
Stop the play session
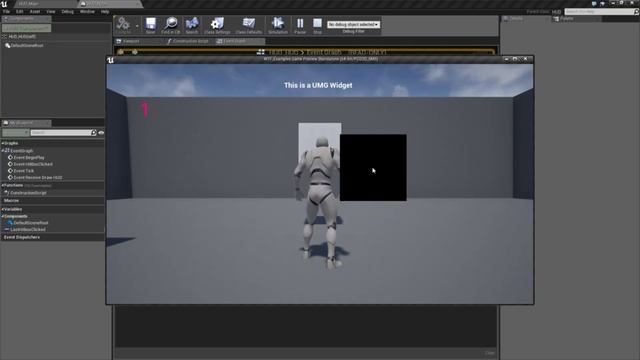point(317,25)
